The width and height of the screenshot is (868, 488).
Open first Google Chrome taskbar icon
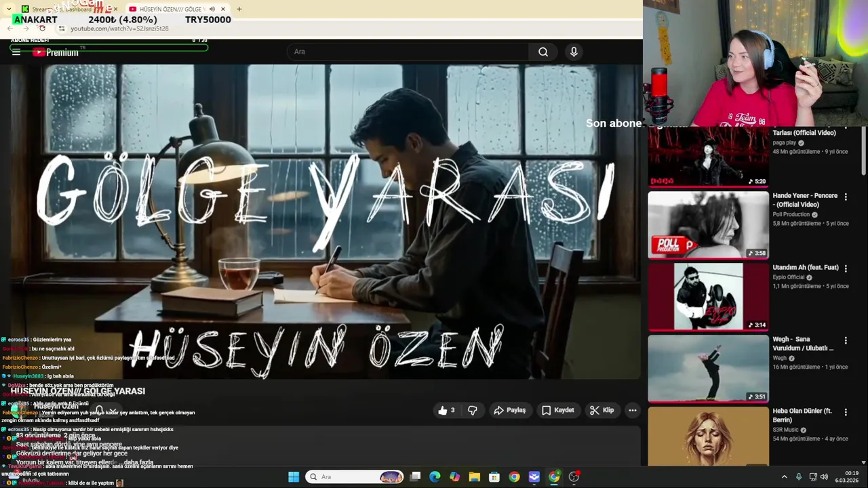click(514, 476)
